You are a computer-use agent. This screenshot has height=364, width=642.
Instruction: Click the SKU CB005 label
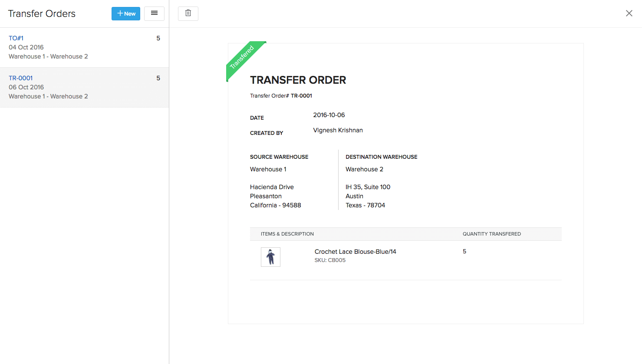click(x=330, y=260)
